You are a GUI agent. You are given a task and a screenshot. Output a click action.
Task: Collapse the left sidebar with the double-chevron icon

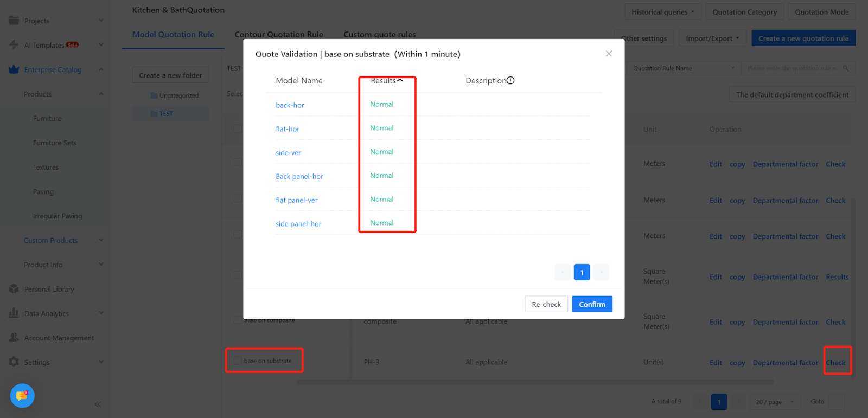98,404
